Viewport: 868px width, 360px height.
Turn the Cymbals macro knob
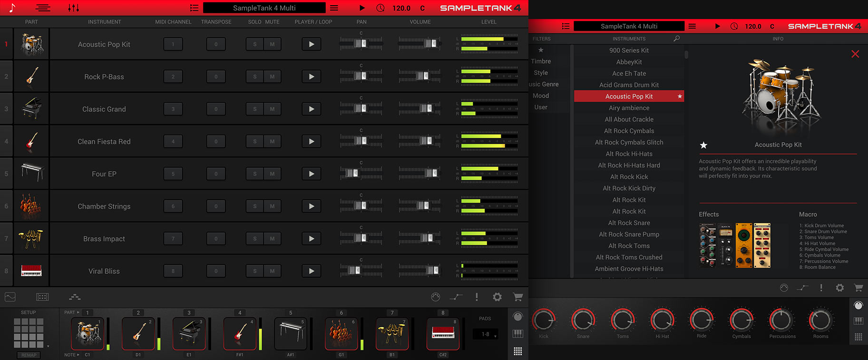point(741,321)
